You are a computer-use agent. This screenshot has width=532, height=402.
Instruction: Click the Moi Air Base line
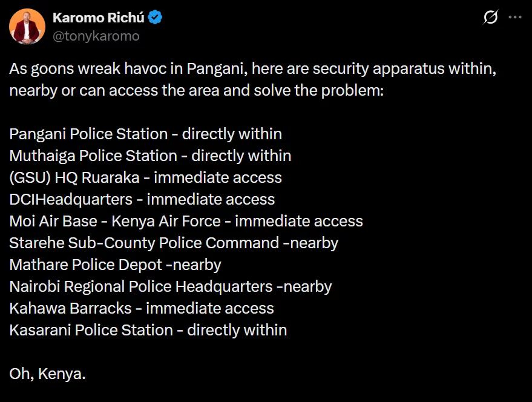[x=186, y=221]
